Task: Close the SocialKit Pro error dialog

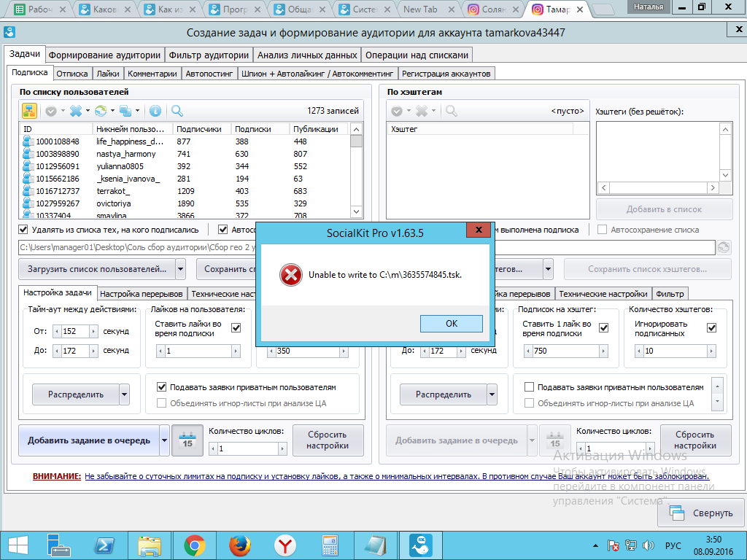Action: (x=479, y=230)
